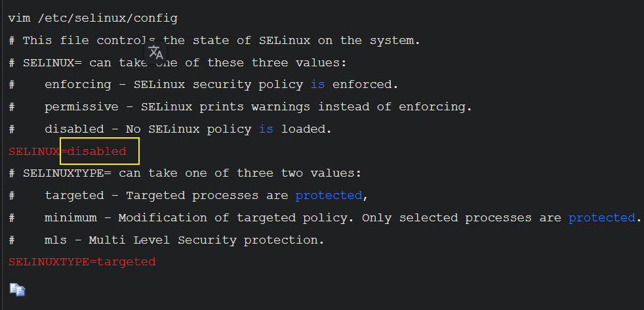Image resolution: width=644 pixels, height=310 pixels.
Task: Click blue "protected" after "Targeted processes are"
Action: coord(328,196)
